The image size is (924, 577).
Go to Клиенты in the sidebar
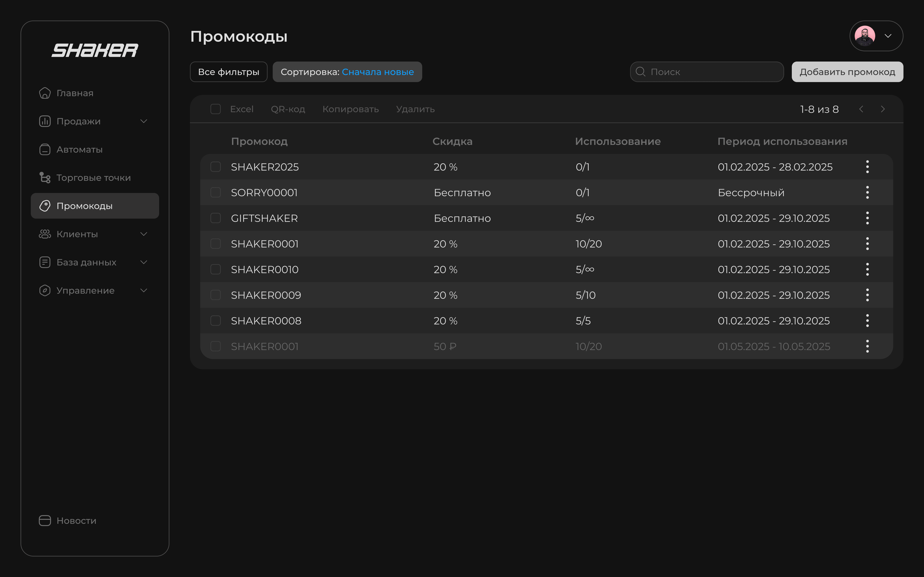(x=77, y=234)
